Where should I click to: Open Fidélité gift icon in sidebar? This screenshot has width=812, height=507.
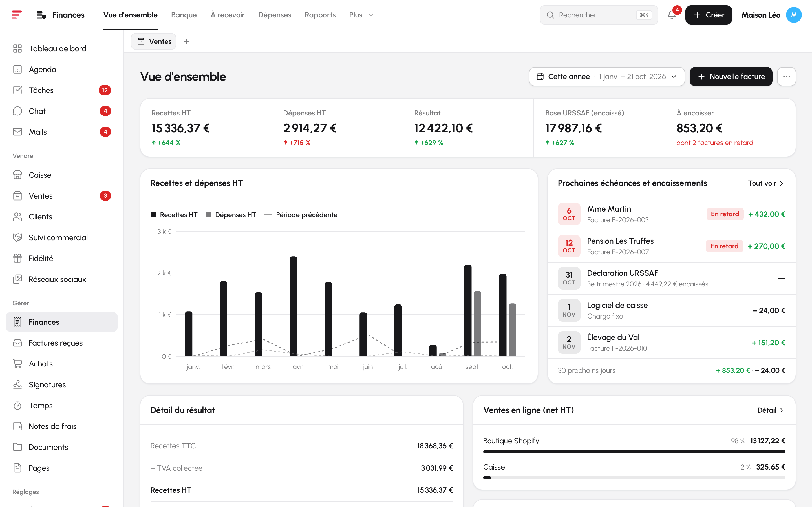17,259
